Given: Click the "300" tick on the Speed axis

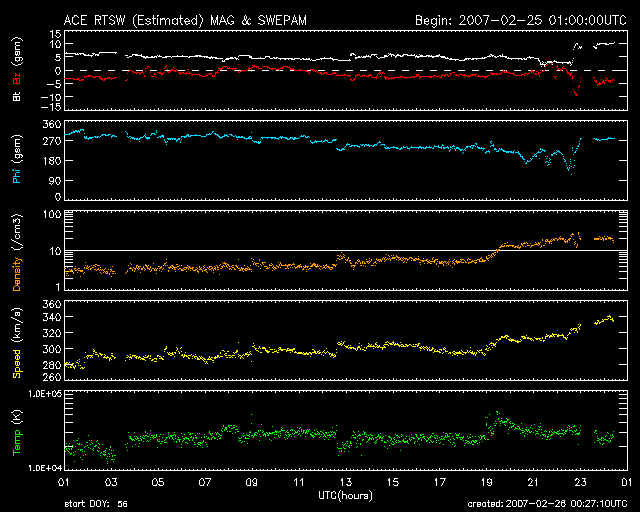Looking at the screenshot, I should coord(52,349).
